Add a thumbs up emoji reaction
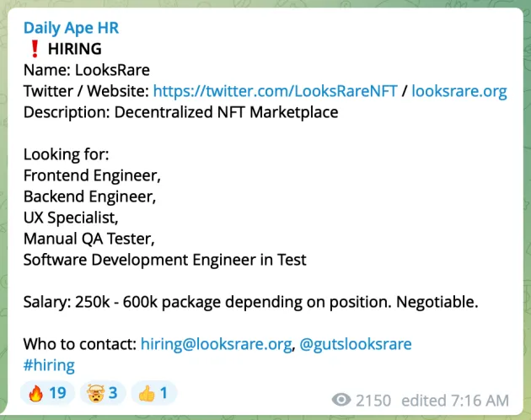Image resolution: width=531 pixels, height=420 pixels. (x=147, y=393)
